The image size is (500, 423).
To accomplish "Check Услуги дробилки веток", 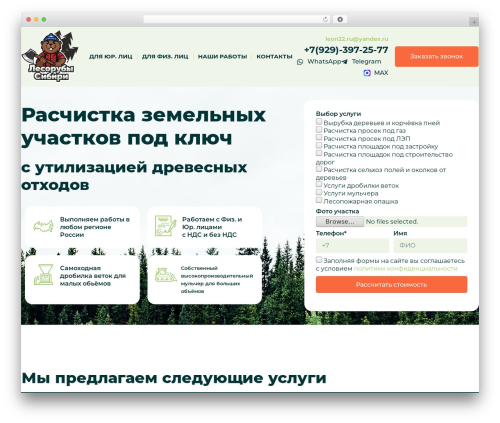I will pyautogui.click(x=319, y=184).
